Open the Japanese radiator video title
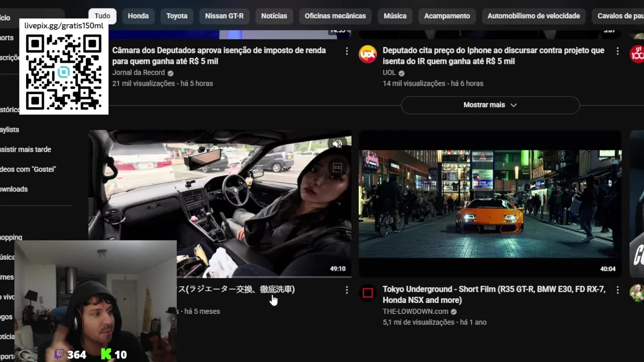Viewport: 644px width, 362px height. pyautogui.click(x=235, y=289)
